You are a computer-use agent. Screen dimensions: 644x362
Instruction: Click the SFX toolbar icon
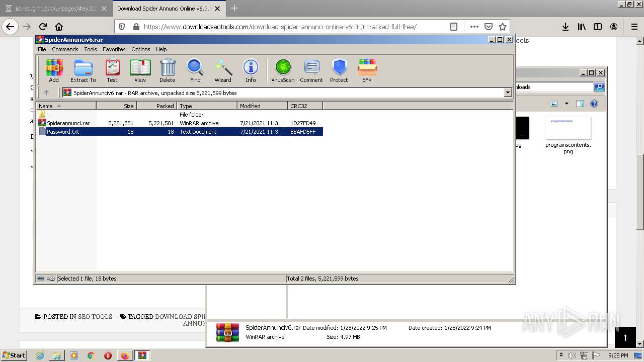point(367,70)
